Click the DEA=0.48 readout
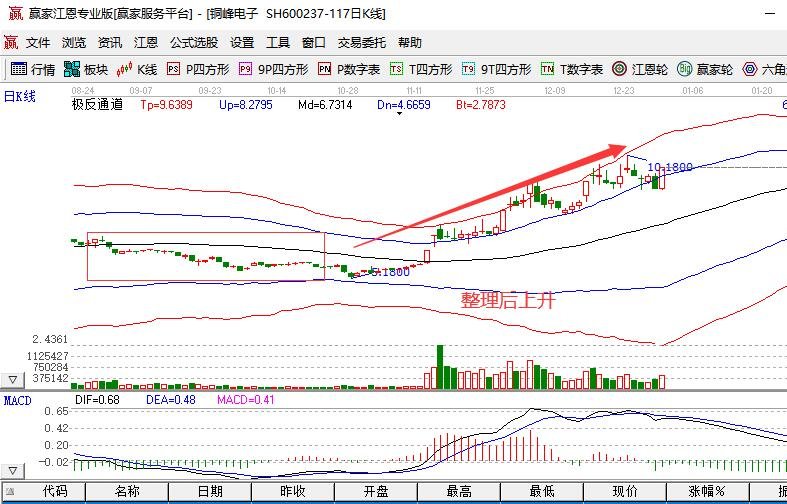 (x=171, y=400)
